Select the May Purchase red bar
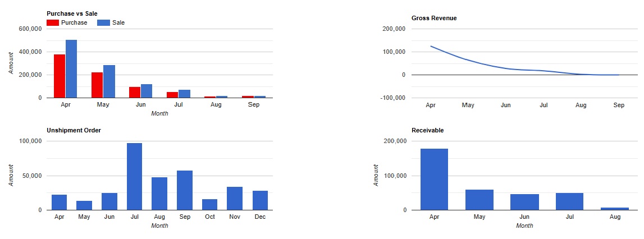 coord(97,85)
